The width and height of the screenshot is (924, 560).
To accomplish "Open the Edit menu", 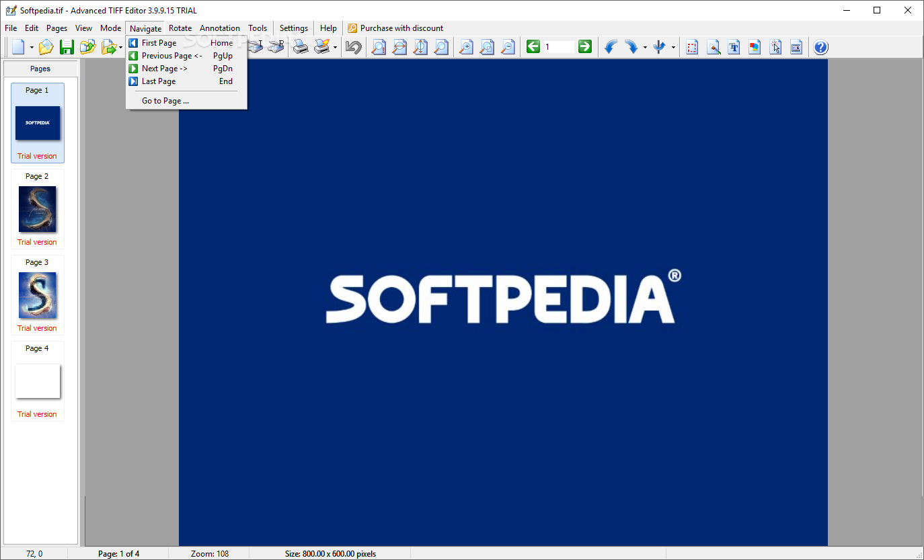I will coord(32,28).
